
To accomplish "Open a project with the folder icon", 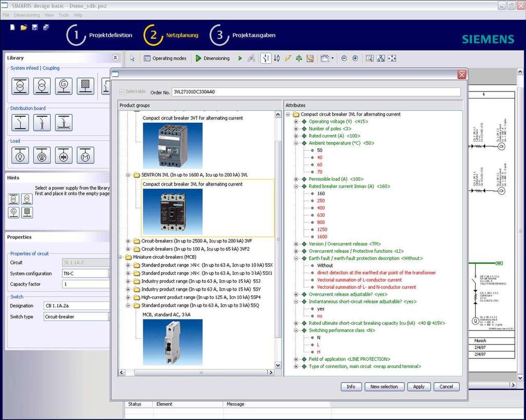I will (24, 27).
